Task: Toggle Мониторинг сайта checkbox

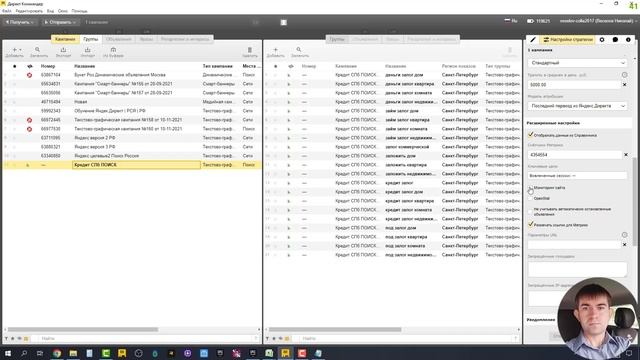Action: 531,188
